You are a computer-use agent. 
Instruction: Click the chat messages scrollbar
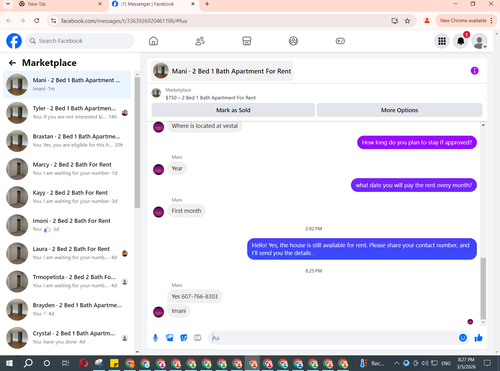pyautogui.click(x=483, y=288)
